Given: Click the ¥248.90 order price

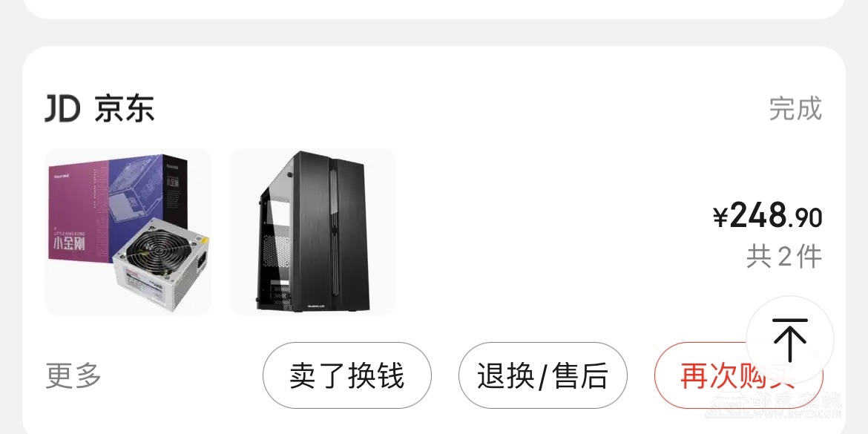Looking at the screenshot, I should (x=767, y=215).
